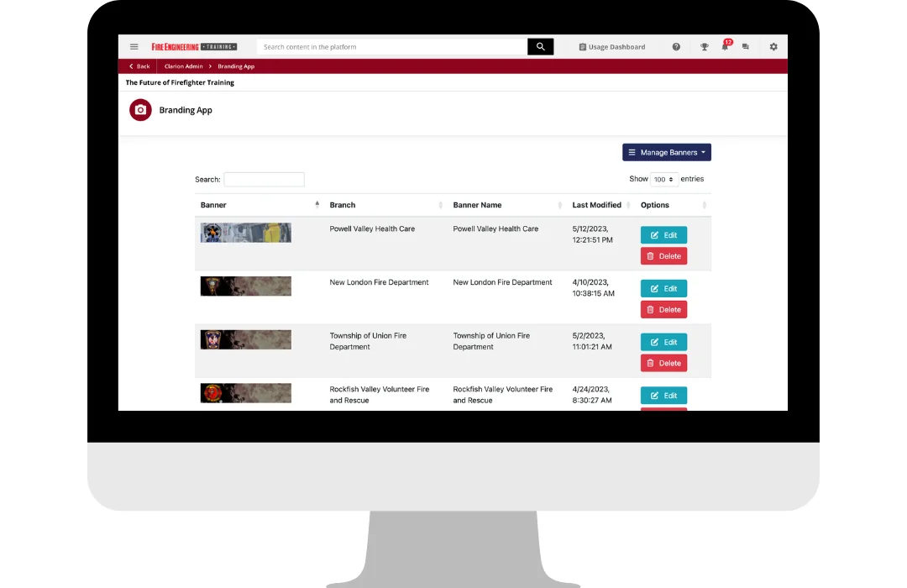Delete the New London Fire Department banner
The image size is (907, 588).
click(x=663, y=309)
